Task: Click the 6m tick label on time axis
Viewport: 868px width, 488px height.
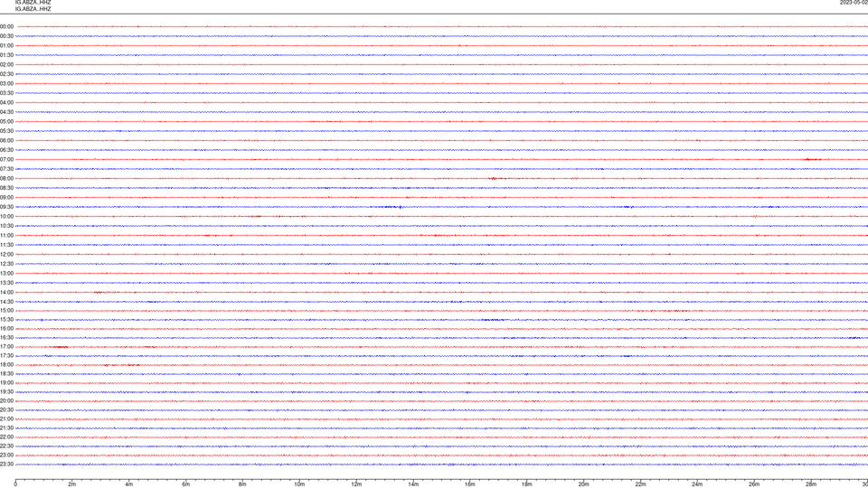Action: [x=186, y=484]
